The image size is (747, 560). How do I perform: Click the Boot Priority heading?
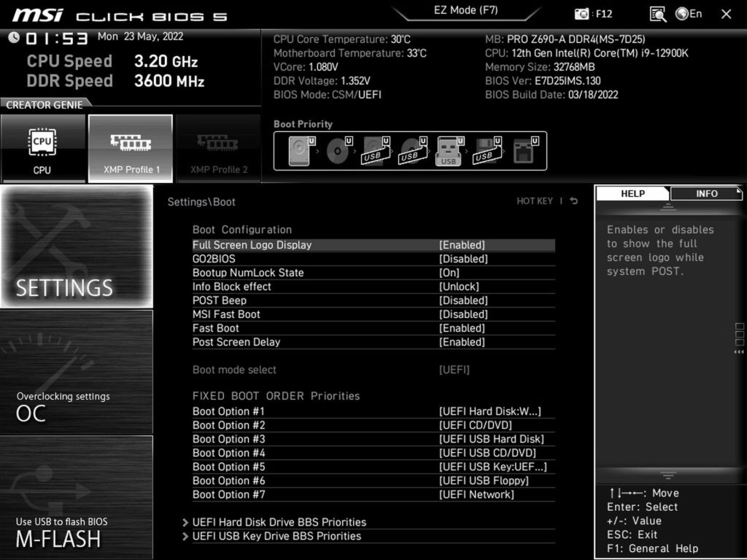pos(303,124)
